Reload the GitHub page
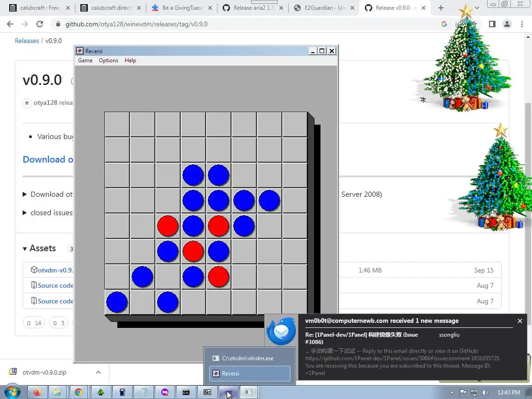This screenshot has height=399, width=532. point(40,24)
